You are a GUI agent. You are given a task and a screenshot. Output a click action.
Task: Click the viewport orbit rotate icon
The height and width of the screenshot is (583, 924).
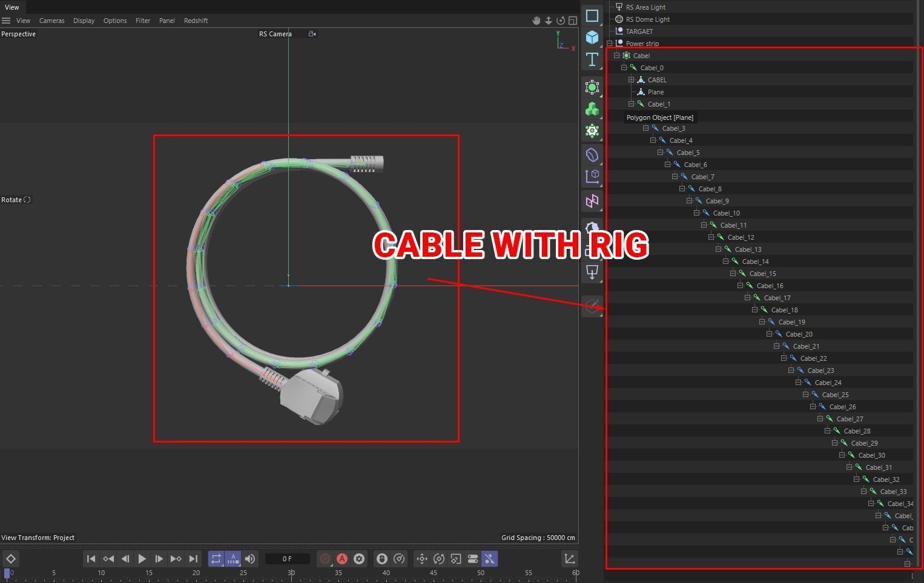561,21
